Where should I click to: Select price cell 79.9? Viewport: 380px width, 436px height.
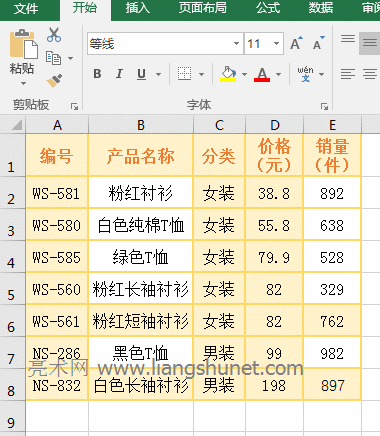274,257
